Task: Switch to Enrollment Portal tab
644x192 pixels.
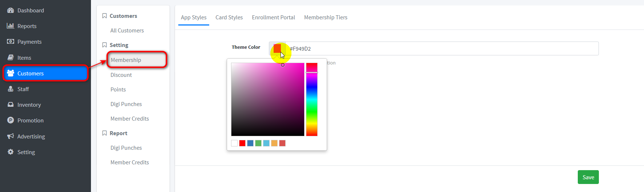Action: pos(274,17)
